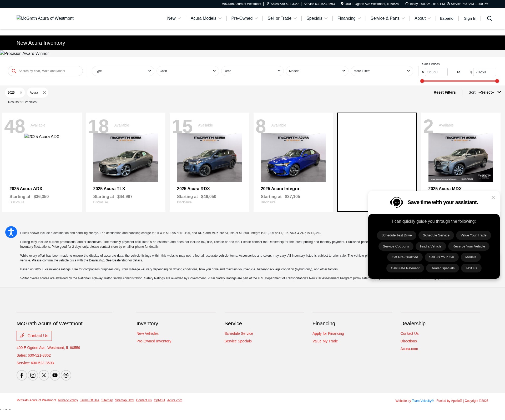Open footer Apply for Financing link
The height and width of the screenshot is (420, 505).
click(328, 333)
